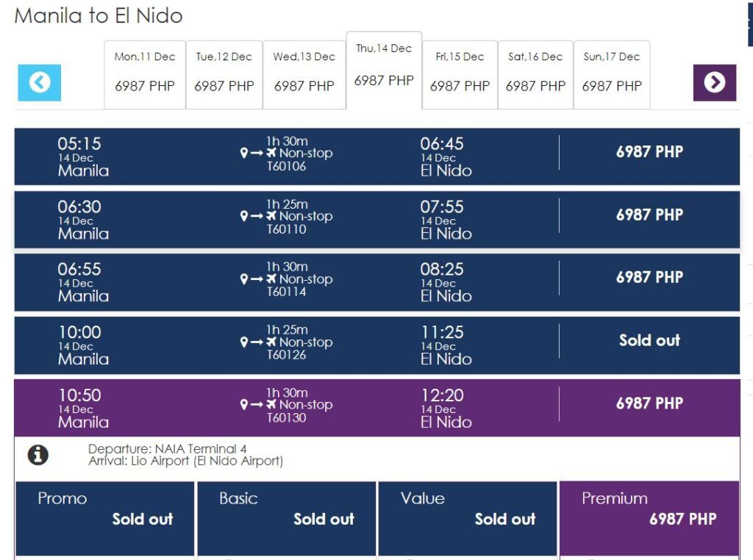Click the plane icon on flight T60130
Screen dimensions: 753x560
click(x=271, y=405)
